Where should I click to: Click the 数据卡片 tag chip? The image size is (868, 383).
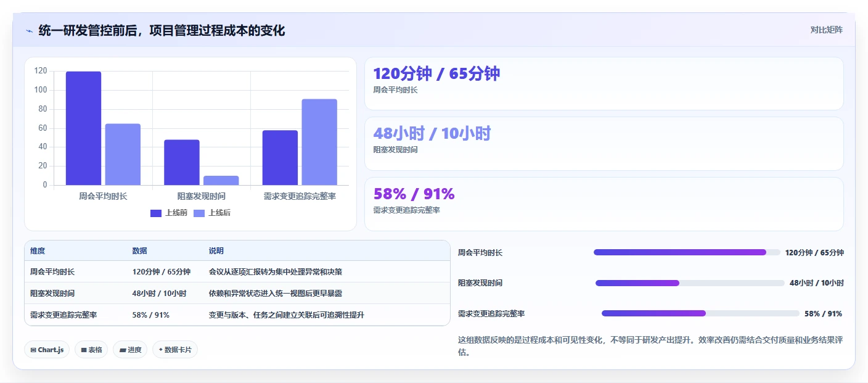click(175, 350)
